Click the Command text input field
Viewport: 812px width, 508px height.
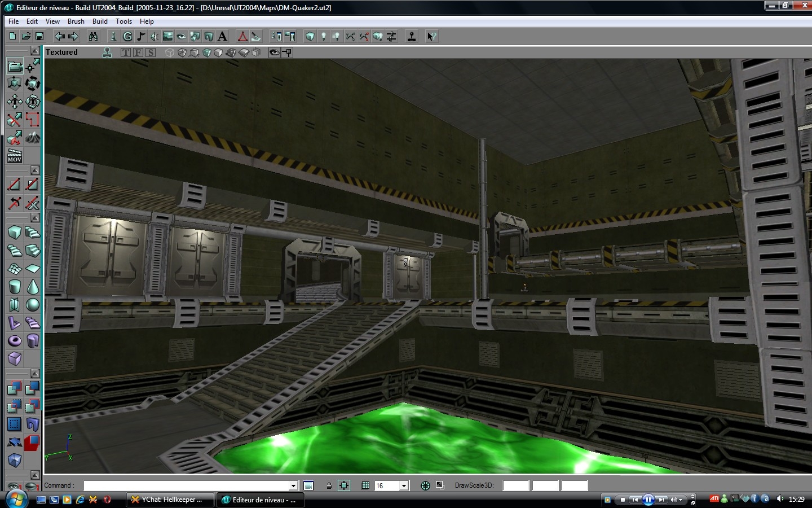click(x=186, y=485)
